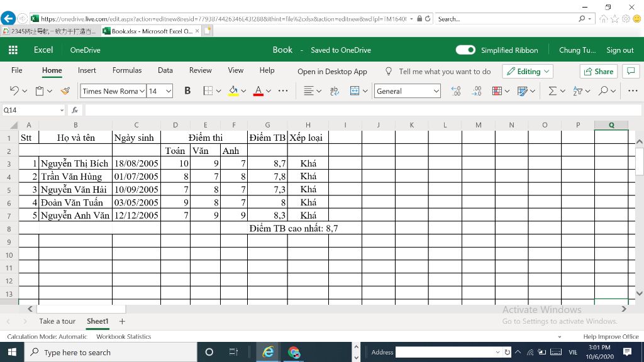Select column G header
The width and height of the screenshot is (644, 362).
click(x=267, y=125)
